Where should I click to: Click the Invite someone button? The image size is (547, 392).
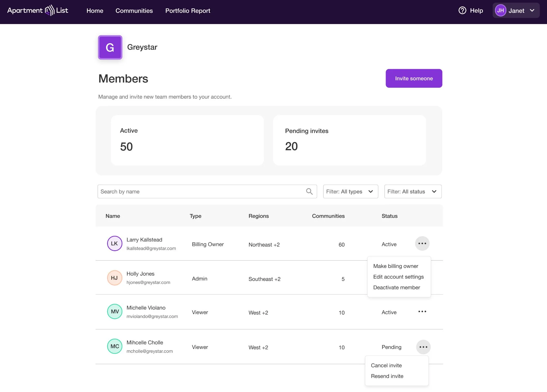point(414,78)
